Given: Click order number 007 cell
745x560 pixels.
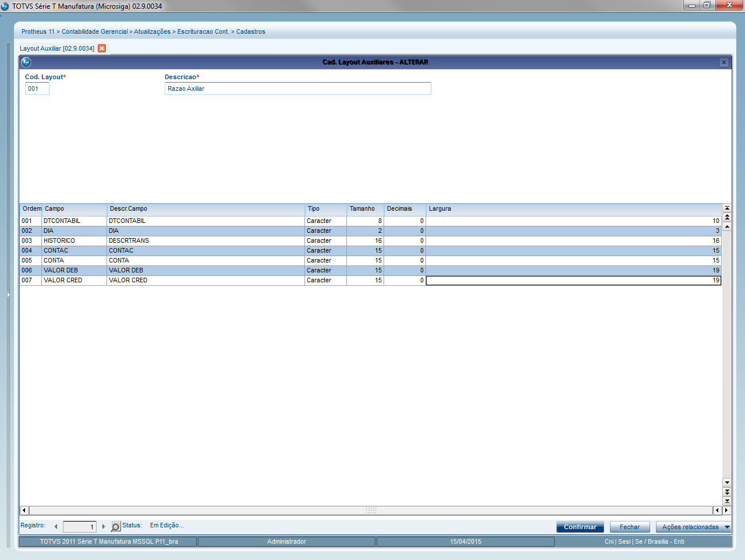Looking at the screenshot, I should 31,281.
